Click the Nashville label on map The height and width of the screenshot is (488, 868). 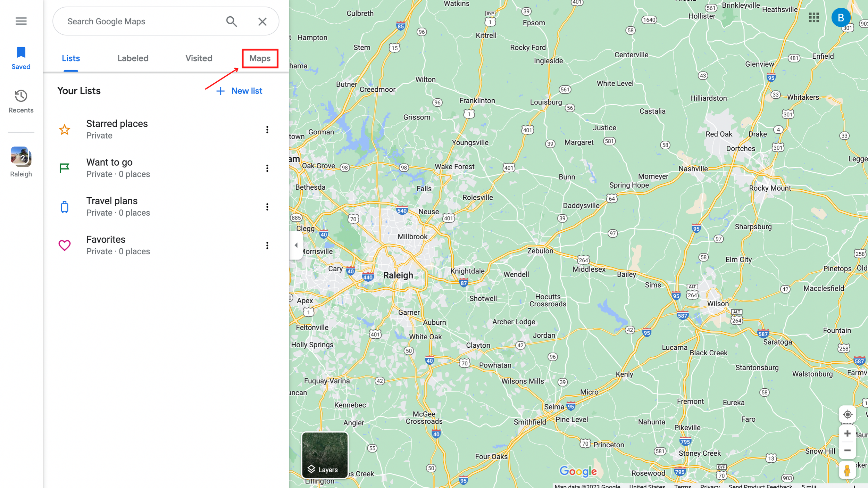(x=693, y=169)
